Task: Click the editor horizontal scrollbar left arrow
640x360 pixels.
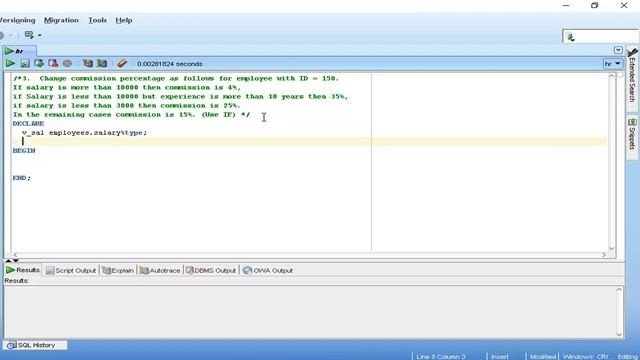Action: pos(16,254)
